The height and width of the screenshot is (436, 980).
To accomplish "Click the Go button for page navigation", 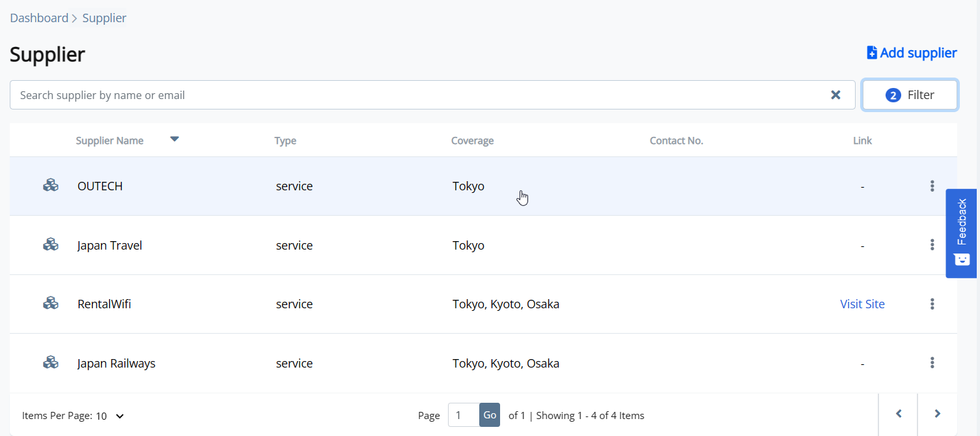I will pos(490,415).
